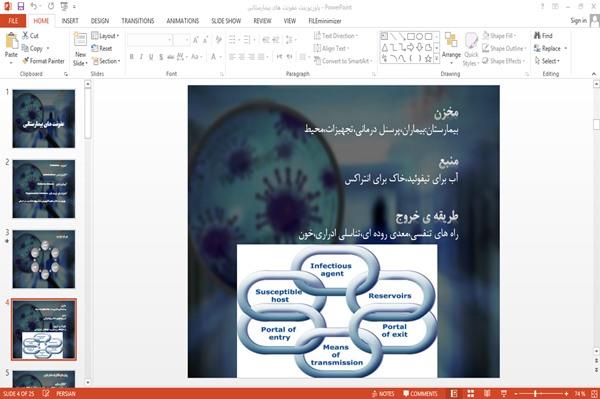Select slide 1 thumbnail
This screenshot has width=600, height=399.
click(44, 119)
